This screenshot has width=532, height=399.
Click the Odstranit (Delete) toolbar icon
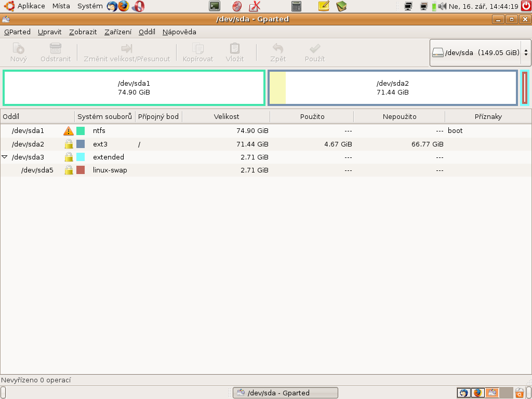pyautogui.click(x=56, y=49)
